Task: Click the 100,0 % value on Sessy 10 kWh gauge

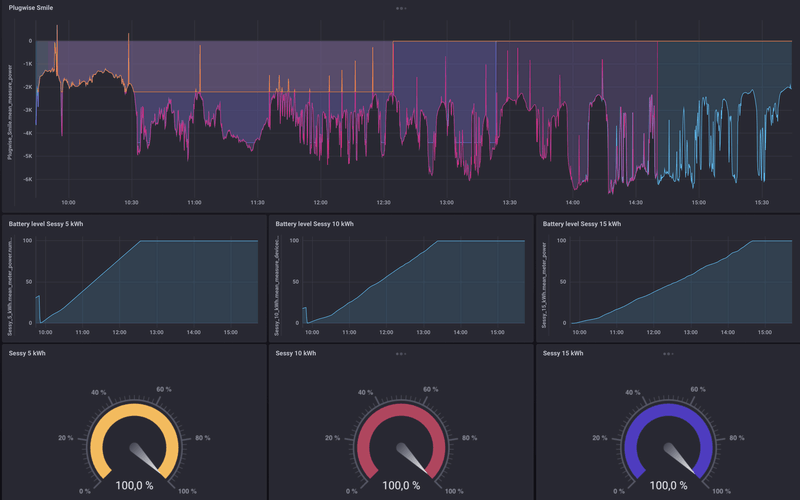Action: [402, 485]
